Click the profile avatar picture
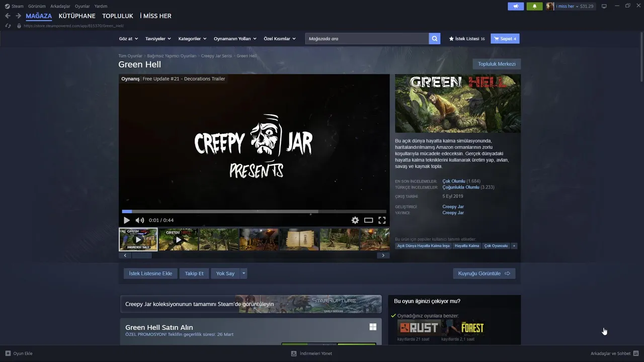 click(x=550, y=6)
